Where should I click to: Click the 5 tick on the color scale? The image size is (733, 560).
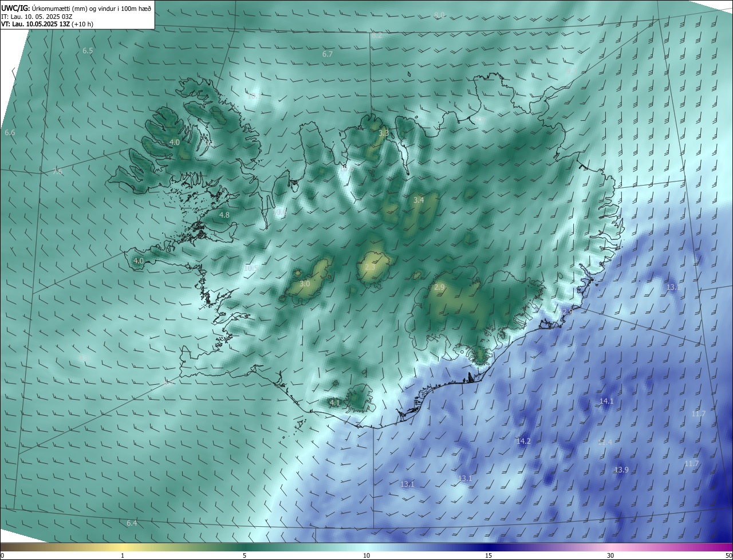tap(245, 555)
